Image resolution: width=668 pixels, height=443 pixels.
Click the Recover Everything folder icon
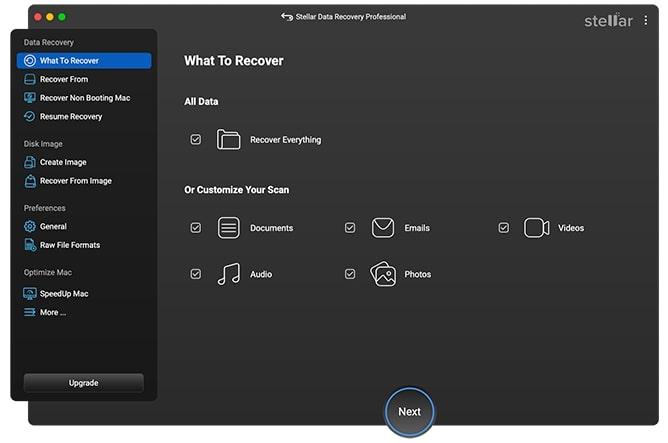pyautogui.click(x=229, y=139)
